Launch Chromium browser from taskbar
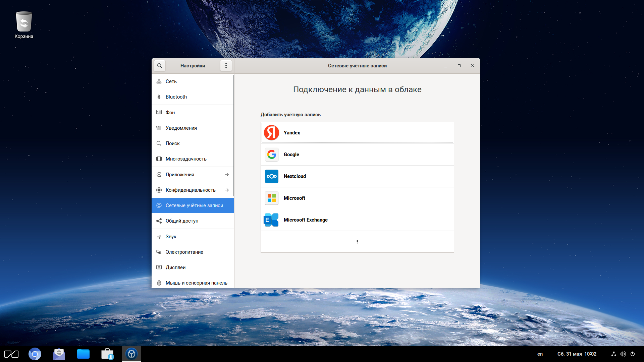This screenshot has height=362, width=644. (x=35, y=354)
